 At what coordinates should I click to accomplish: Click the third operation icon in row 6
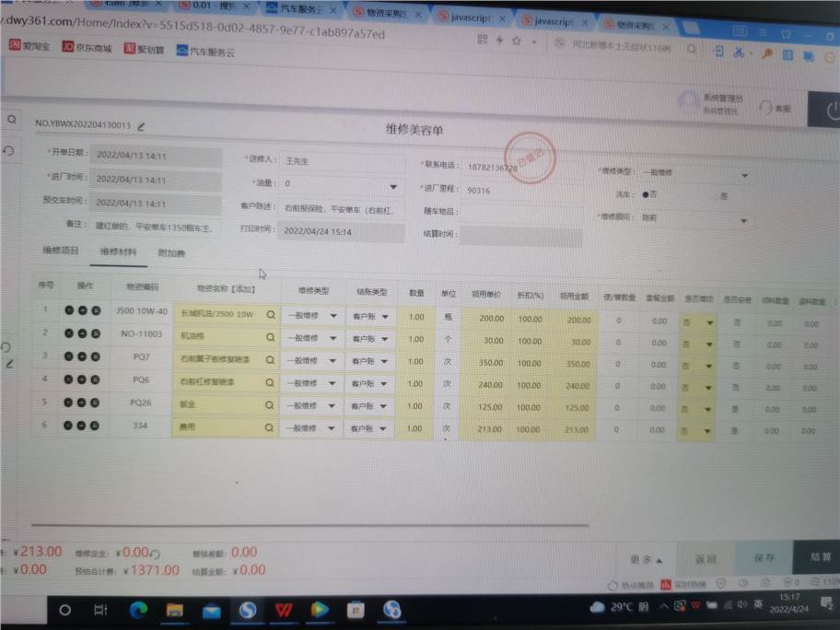(96, 426)
